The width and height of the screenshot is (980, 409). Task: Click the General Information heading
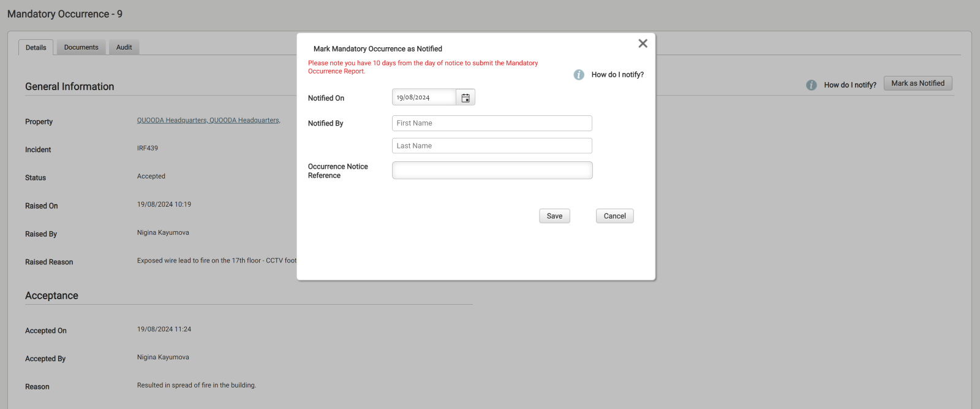(x=70, y=86)
